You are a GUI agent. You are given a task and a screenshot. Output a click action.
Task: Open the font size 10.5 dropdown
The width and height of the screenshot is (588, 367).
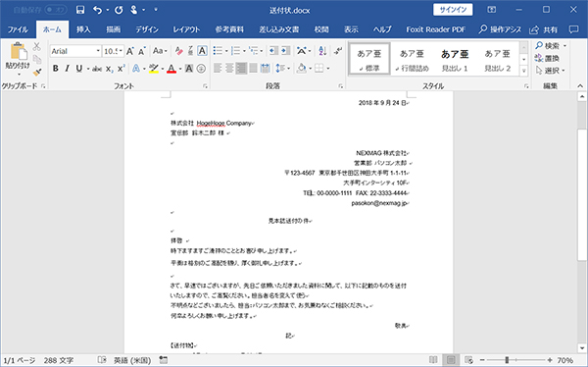(121, 51)
